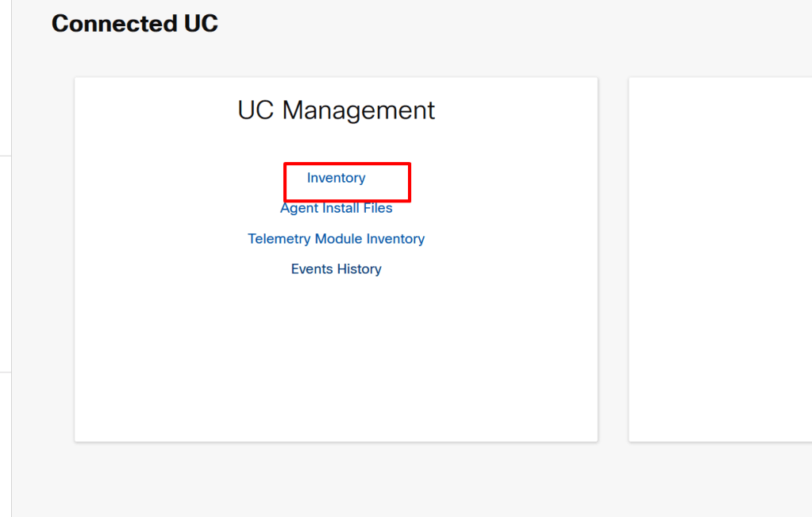This screenshot has width=812, height=517.
Task: Click the link outlined by the red box
Action: 336,178
